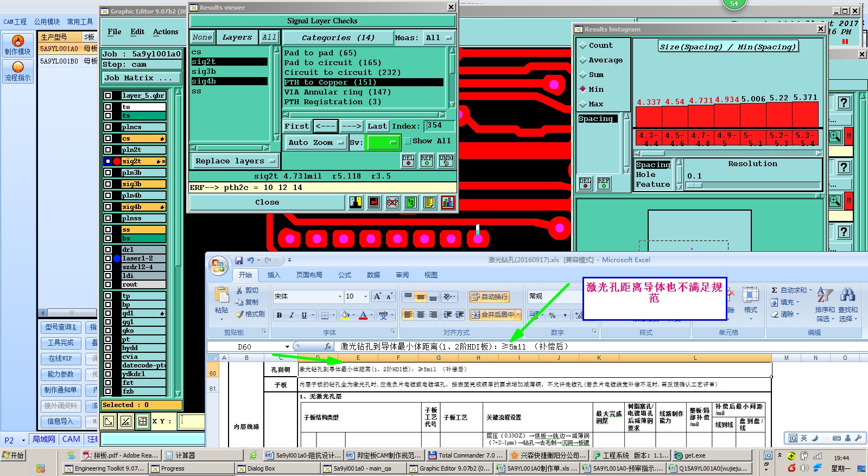The height and width of the screenshot is (476, 868).
Task: Click the Close button in Results viewer
Action: [267, 202]
